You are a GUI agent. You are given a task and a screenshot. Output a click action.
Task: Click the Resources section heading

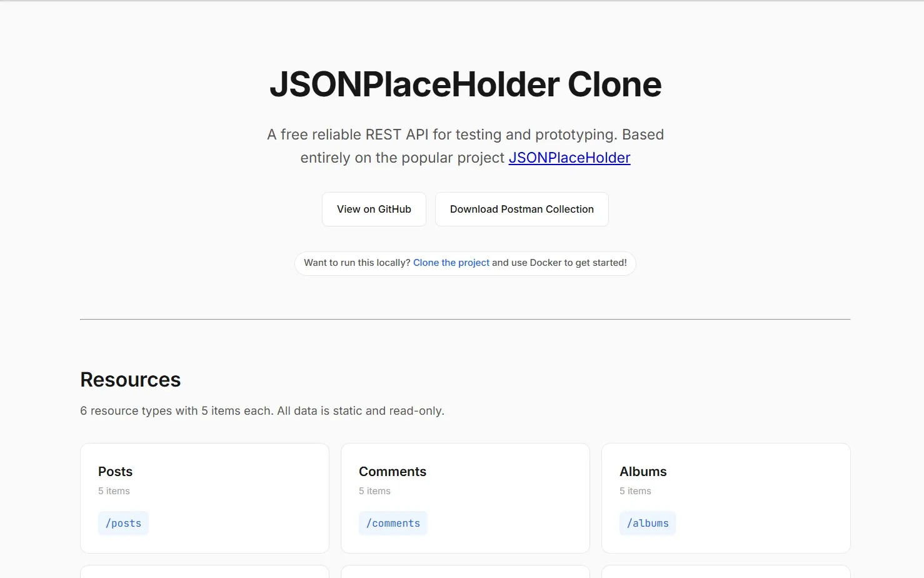(x=131, y=380)
